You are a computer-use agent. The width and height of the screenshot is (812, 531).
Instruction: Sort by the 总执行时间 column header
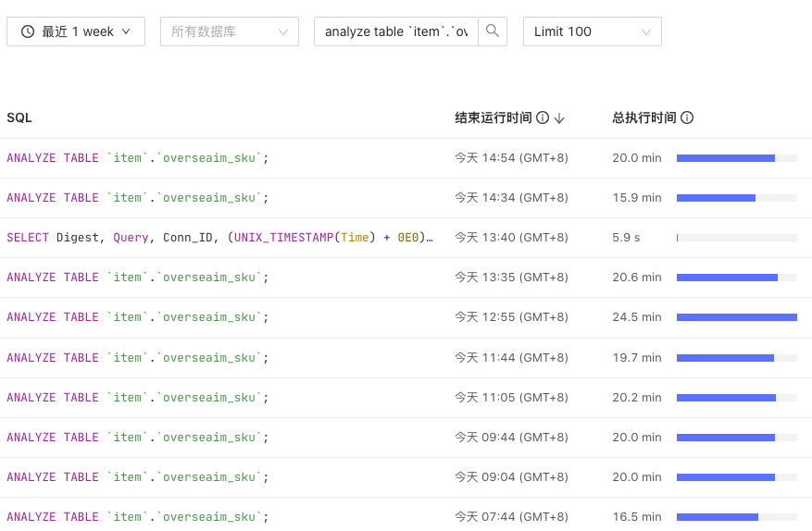[644, 118]
